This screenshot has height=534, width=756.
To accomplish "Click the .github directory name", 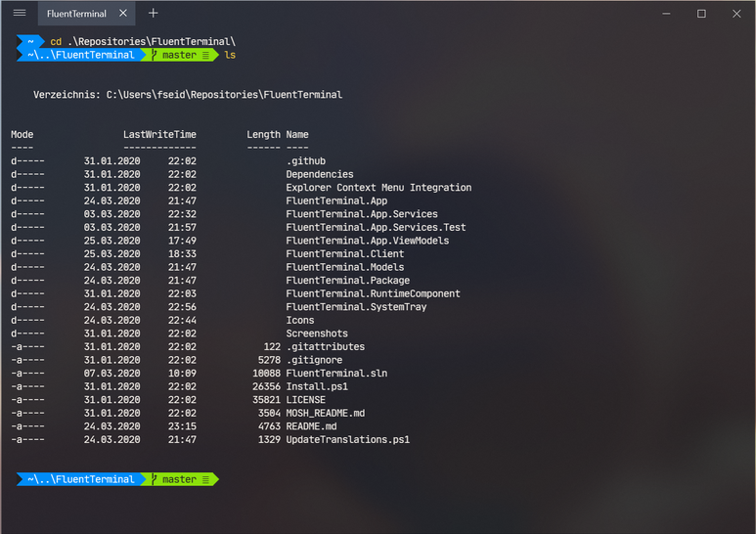I will (306, 161).
